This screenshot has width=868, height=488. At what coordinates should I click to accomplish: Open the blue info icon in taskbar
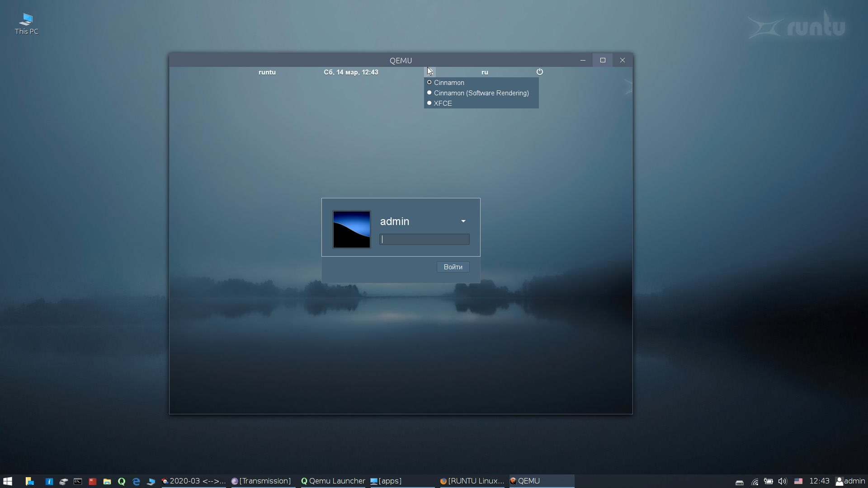(x=49, y=482)
